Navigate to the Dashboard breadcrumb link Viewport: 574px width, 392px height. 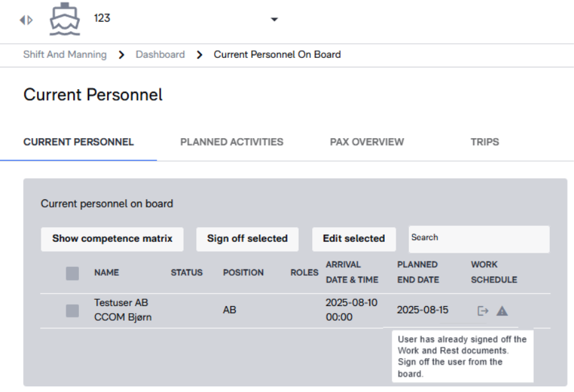[x=161, y=55]
